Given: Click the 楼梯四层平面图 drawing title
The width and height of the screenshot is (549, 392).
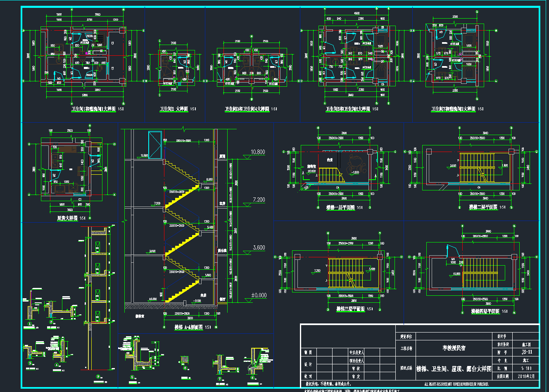Looking at the screenshot, I should [x=485, y=311].
